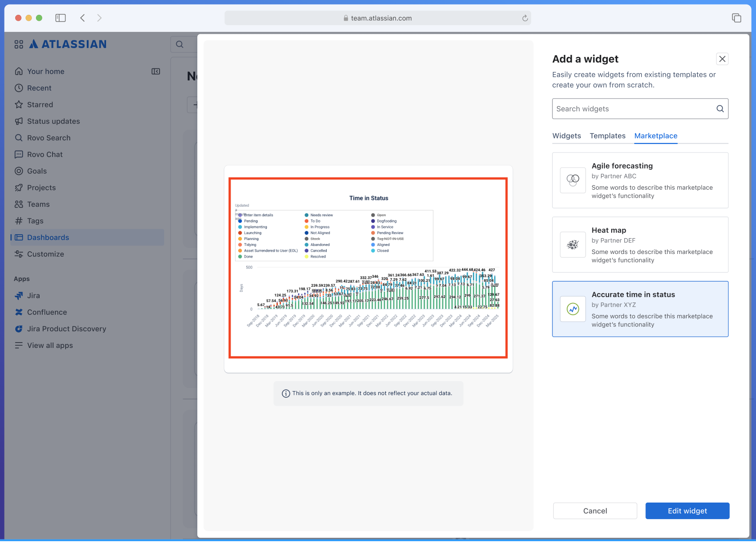The width and height of the screenshot is (756, 543).
Task: Collapse the sidebar using the panel icon
Action: tap(156, 71)
